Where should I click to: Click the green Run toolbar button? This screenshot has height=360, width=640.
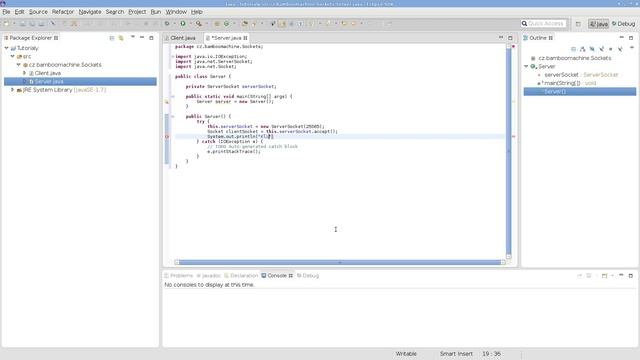(x=183, y=24)
